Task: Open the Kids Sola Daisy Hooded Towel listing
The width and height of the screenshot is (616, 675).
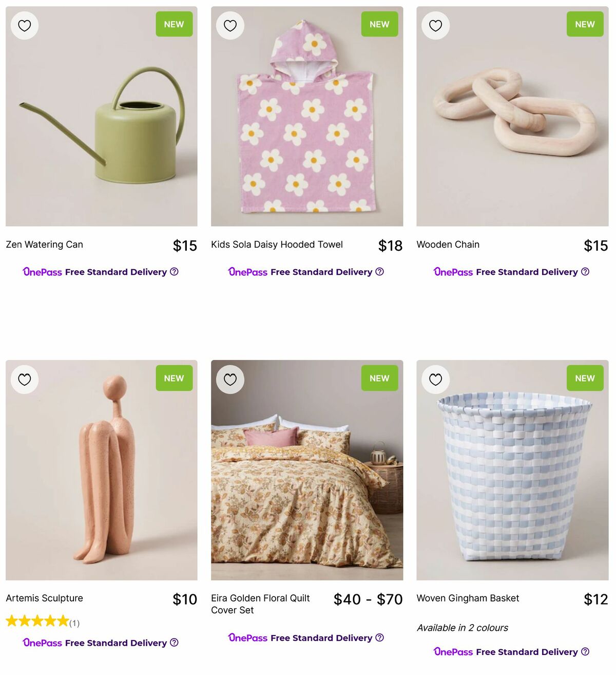Action: [277, 245]
